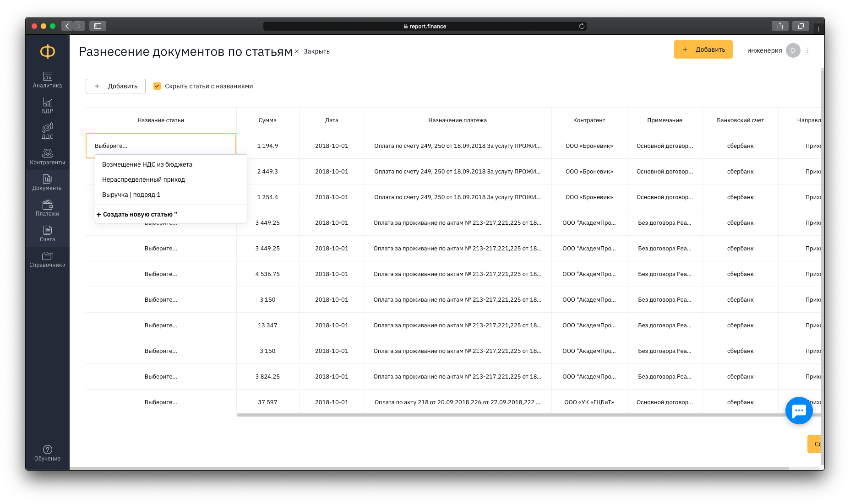
Task: Click the Назначение платежа column header
Action: point(458,120)
